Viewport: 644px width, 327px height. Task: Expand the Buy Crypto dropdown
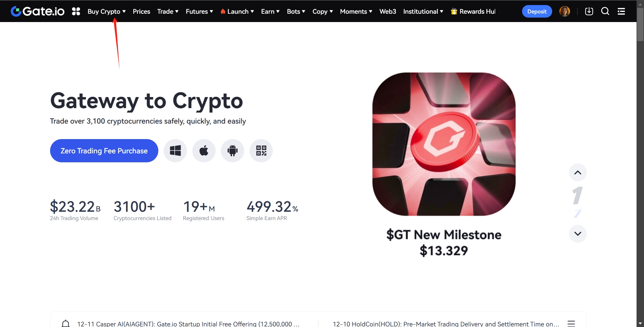(x=106, y=11)
